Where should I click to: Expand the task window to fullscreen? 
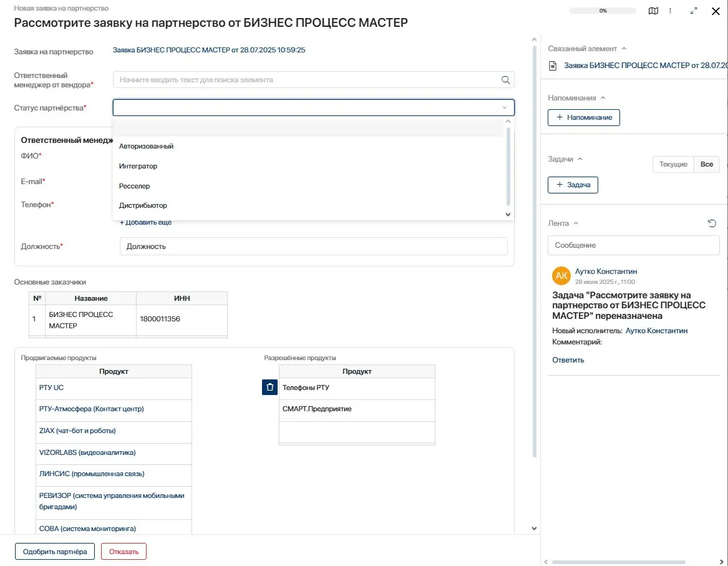pos(694,11)
